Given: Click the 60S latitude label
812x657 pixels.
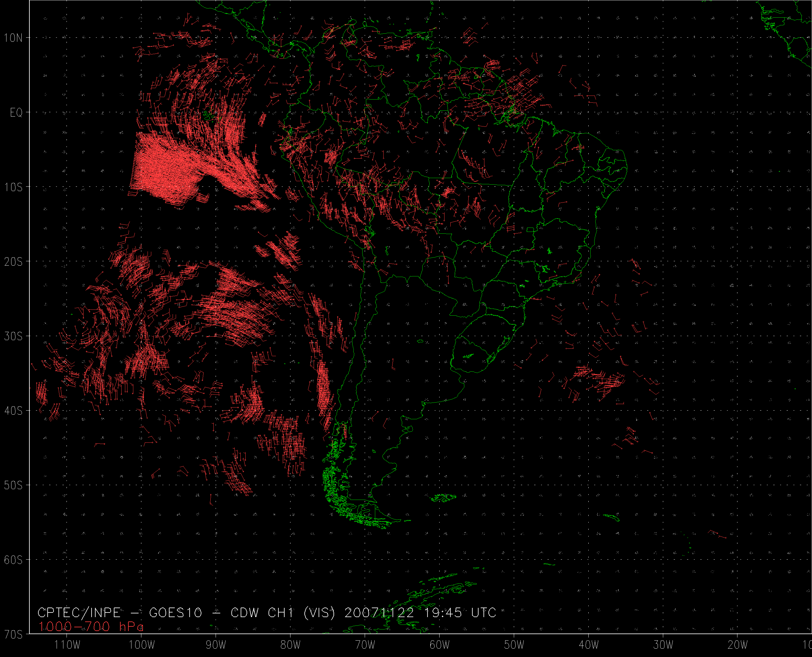Looking at the screenshot, I should pyautogui.click(x=13, y=560).
